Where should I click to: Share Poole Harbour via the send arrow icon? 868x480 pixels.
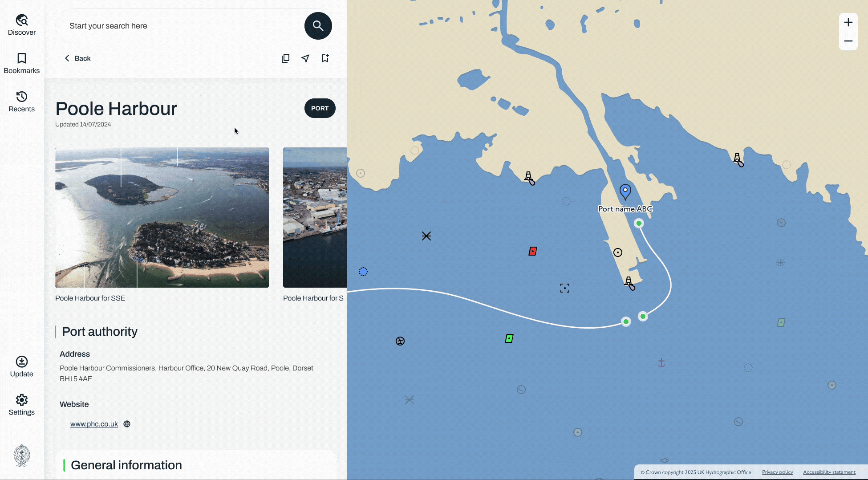pyautogui.click(x=305, y=58)
